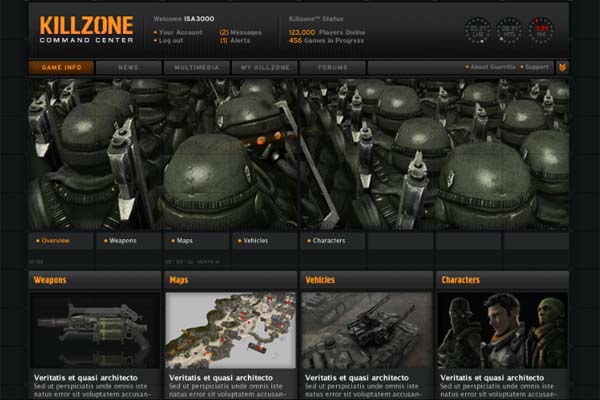
Task: Open the Characters section heading
Action: [460, 280]
